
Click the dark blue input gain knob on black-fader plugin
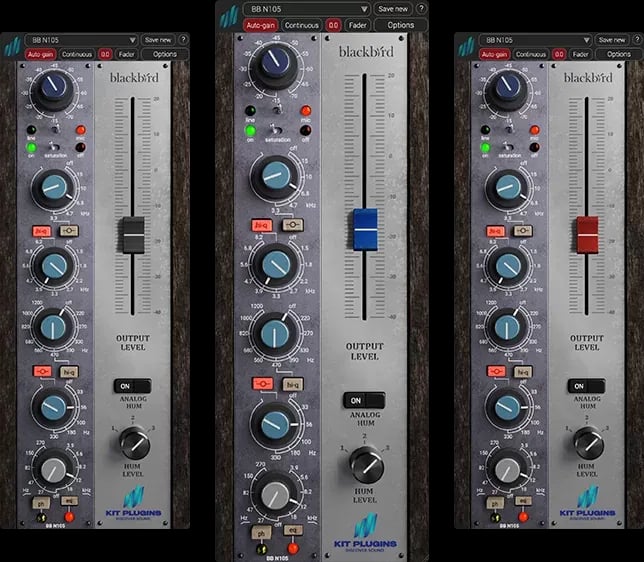(x=53, y=88)
